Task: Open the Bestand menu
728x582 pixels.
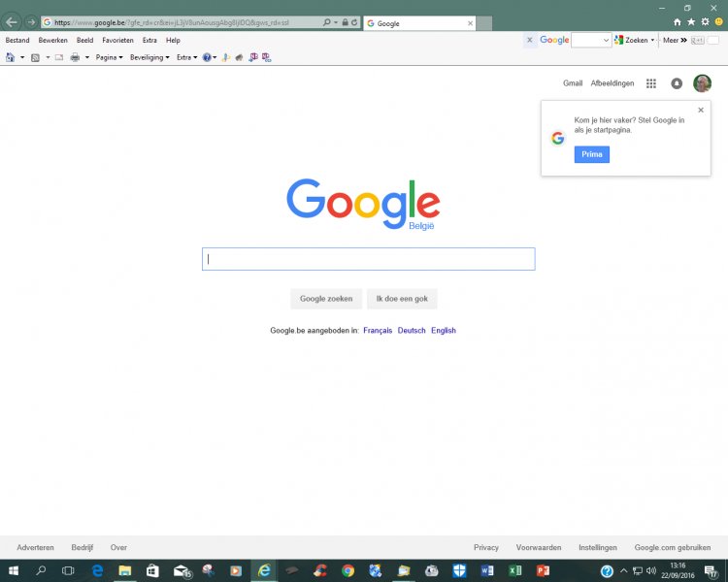Action: tap(17, 41)
